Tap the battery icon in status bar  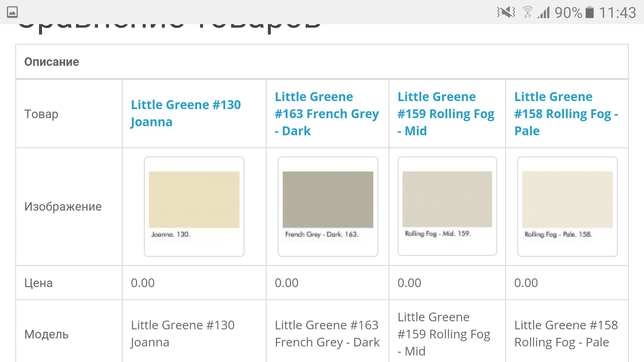pyautogui.click(x=590, y=12)
